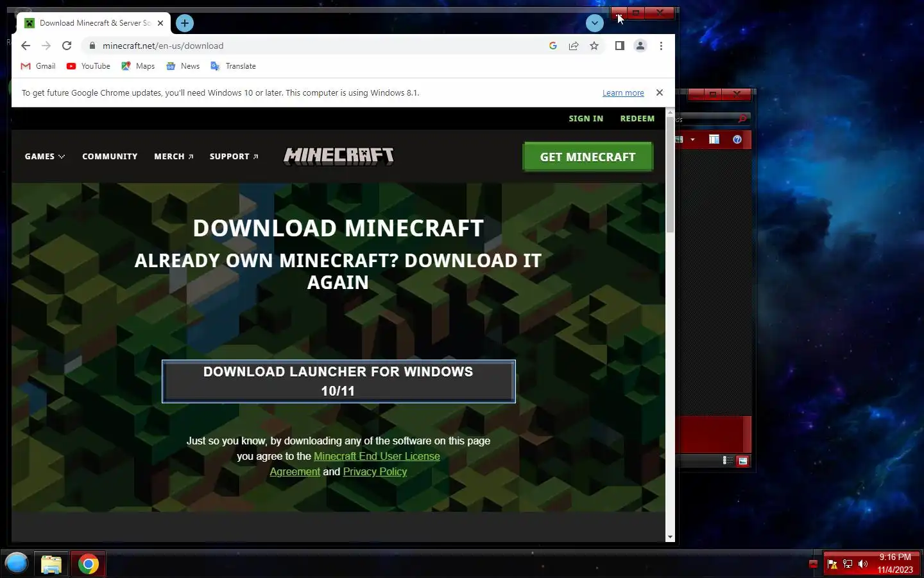Expand the GAMES menu
The height and width of the screenshot is (578, 924).
point(45,157)
